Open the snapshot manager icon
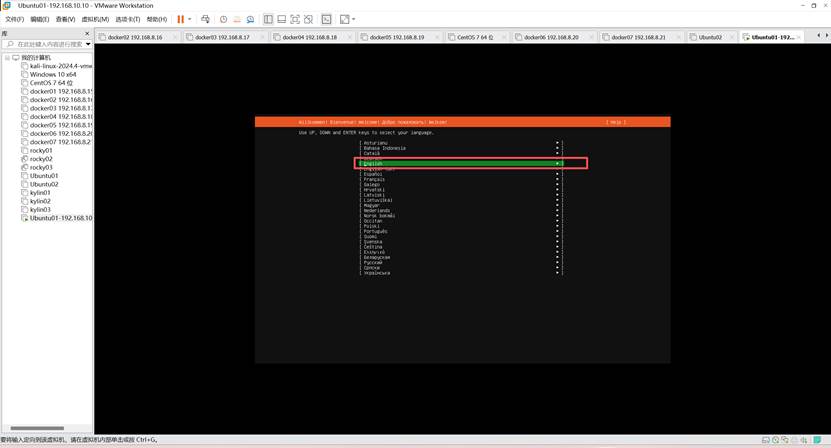The image size is (831, 448). click(x=250, y=19)
